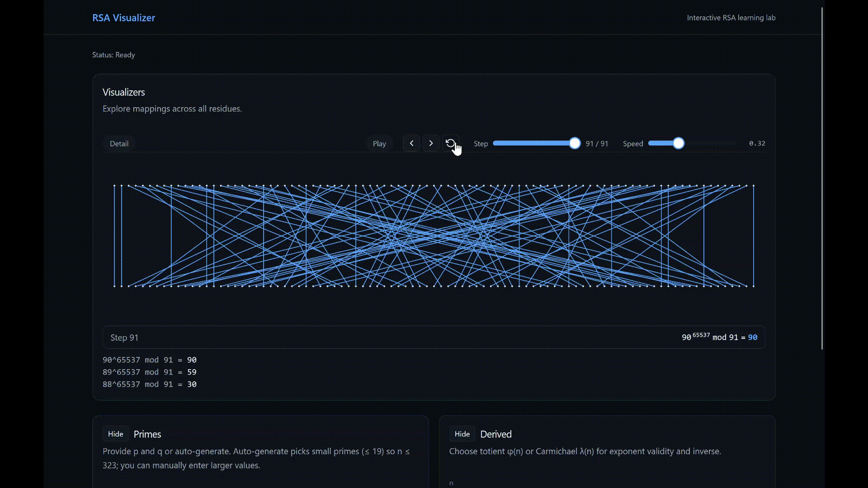Click the 0.32 speed readout
Image resolution: width=868 pixels, height=488 pixels.
click(x=757, y=143)
